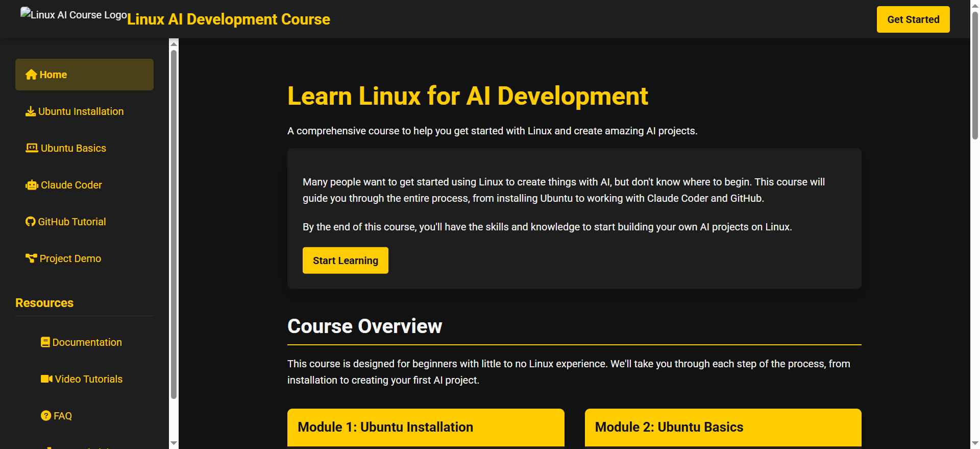The image size is (980, 449).
Task: Click the Documentation book icon
Action: pos(45,342)
